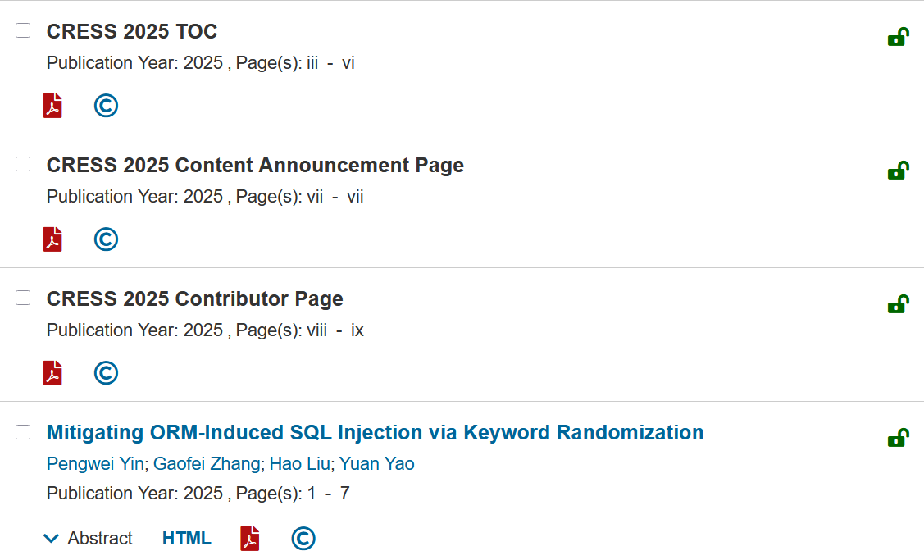Open author Yuan Yao's profile
The height and width of the screenshot is (560, 924).
[376, 464]
